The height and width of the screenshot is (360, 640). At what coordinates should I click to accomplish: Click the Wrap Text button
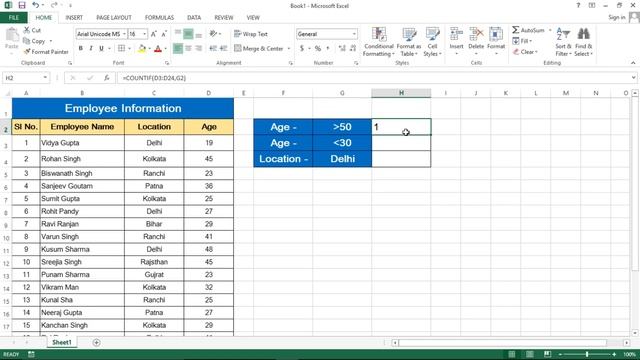(251, 34)
